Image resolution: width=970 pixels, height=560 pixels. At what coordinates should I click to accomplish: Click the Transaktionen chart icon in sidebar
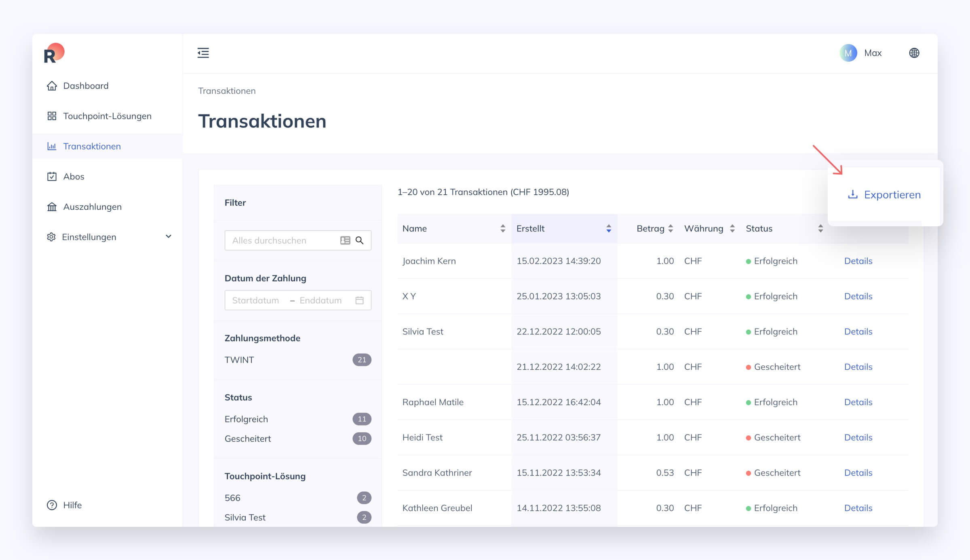click(x=52, y=146)
